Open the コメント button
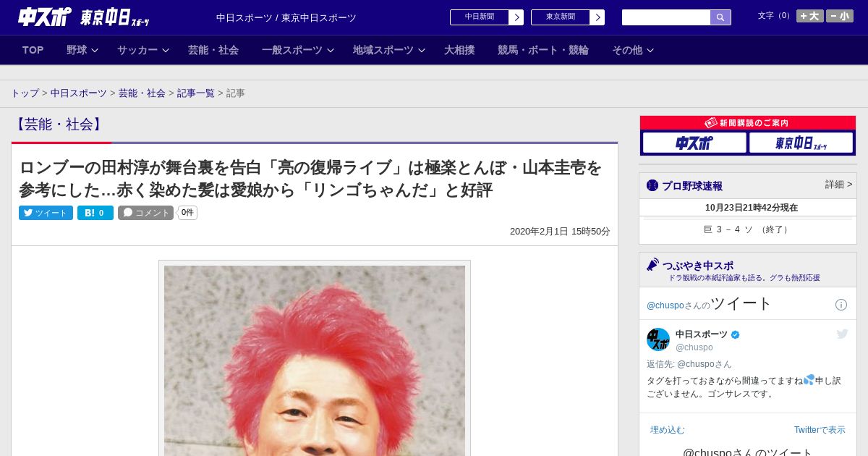 pyautogui.click(x=146, y=213)
